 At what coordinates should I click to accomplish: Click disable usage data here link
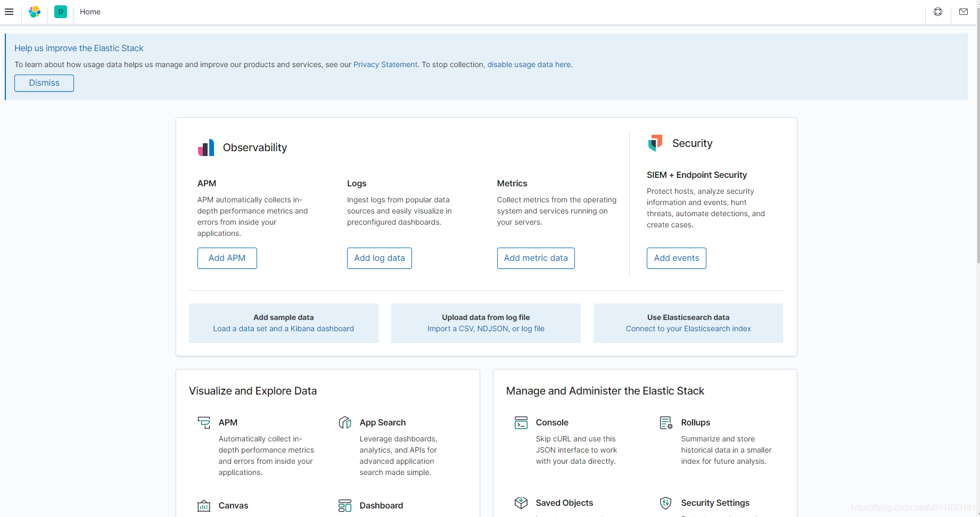tap(529, 64)
